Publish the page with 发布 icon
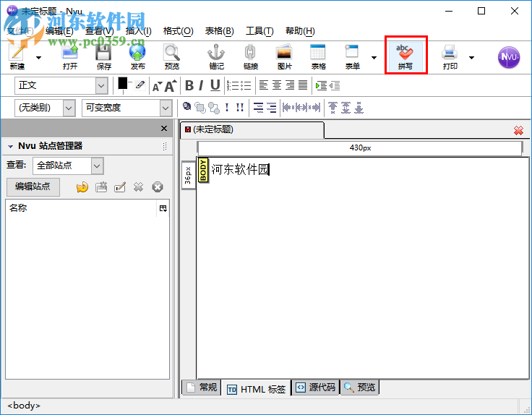The width and height of the screenshot is (532, 415). tap(138, 56)
